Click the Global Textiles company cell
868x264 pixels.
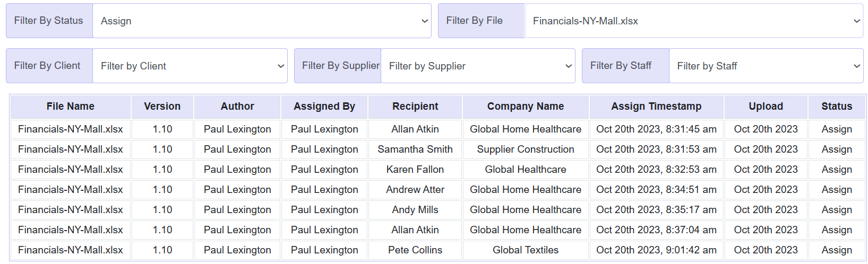point(526,250)
